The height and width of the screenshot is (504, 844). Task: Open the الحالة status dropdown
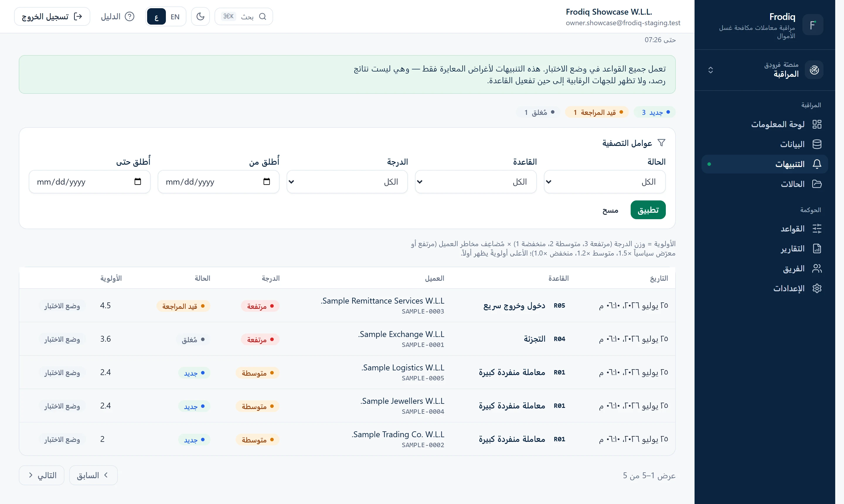pos(605,182)
